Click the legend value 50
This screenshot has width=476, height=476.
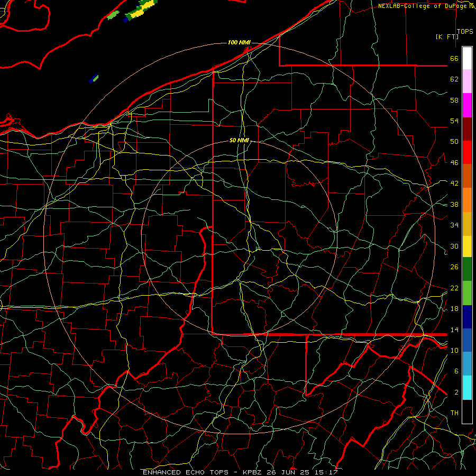pos(454,142)
